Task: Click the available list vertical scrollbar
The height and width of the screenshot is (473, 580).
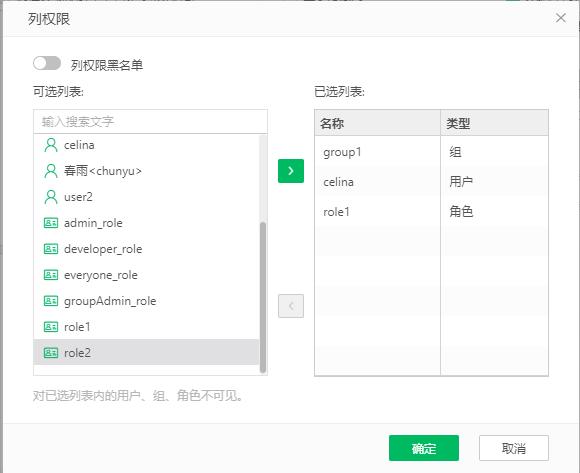Action: [x=263, y=297]
